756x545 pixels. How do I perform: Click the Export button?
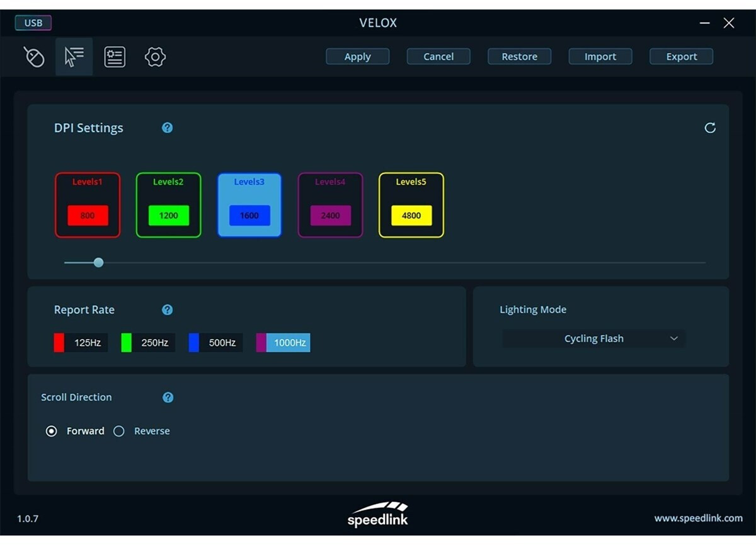tap(681, 57)
